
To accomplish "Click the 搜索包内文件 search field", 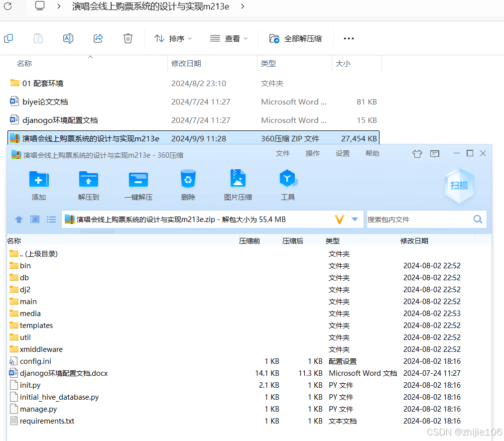I will (418, 220).
